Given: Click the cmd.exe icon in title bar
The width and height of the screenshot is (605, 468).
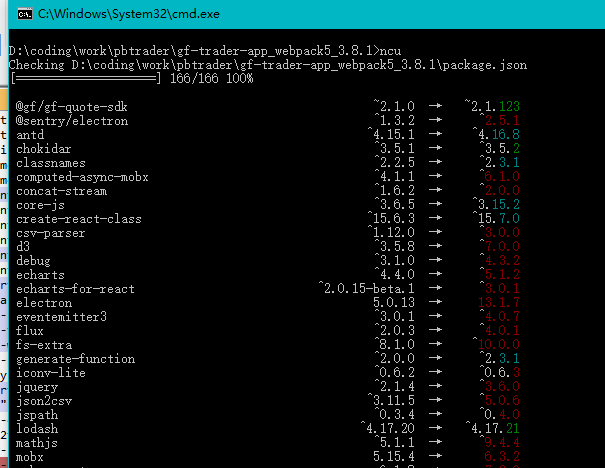Looking at the screenshot, I should pyautogui.click(x=25, y=14).
